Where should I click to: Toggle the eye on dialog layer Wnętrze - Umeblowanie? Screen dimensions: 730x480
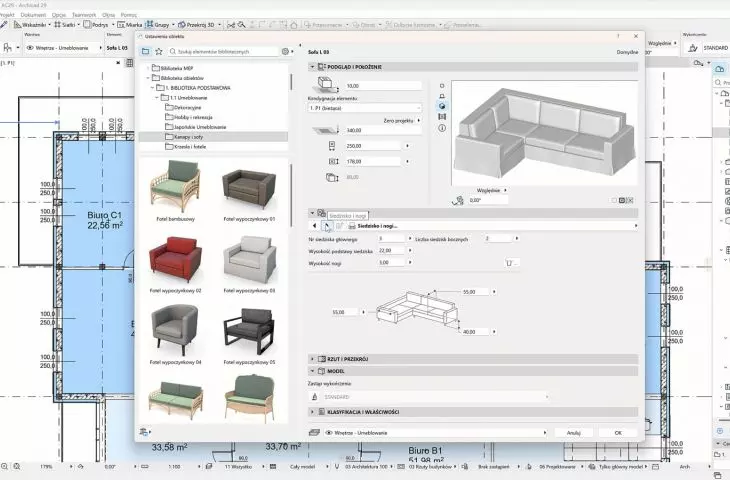pos(329,433)
